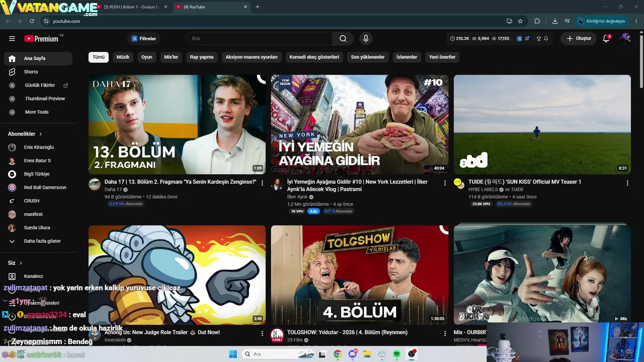Select the Aksiyon-macera oyunları chip
The image size is (644, 362).
(252, 57)
